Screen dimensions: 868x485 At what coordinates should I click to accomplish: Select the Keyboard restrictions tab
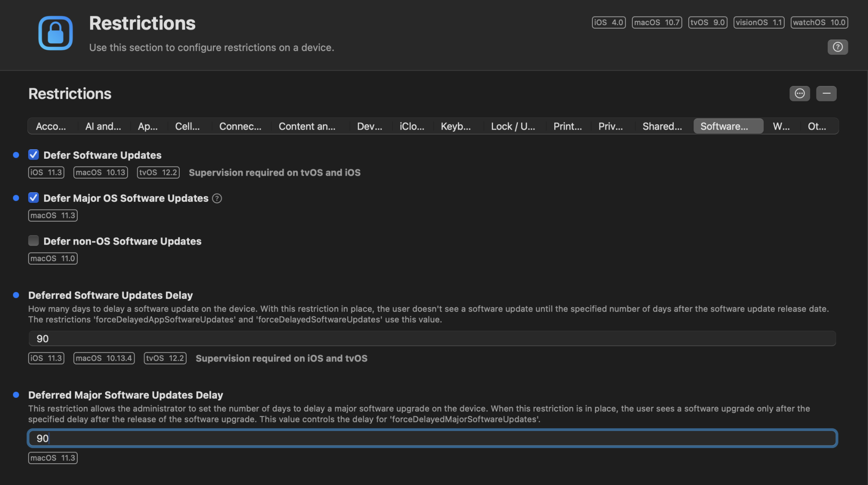click(x=457, y=126)
